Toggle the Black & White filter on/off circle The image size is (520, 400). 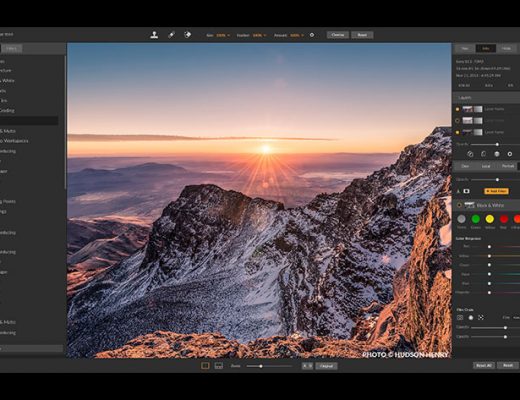[x=459, y=205]
